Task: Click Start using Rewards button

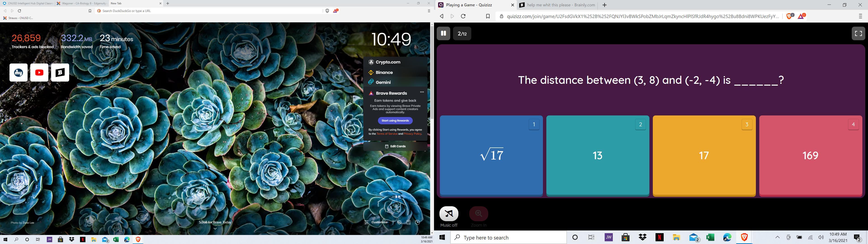Action: [x=395, y=121]
